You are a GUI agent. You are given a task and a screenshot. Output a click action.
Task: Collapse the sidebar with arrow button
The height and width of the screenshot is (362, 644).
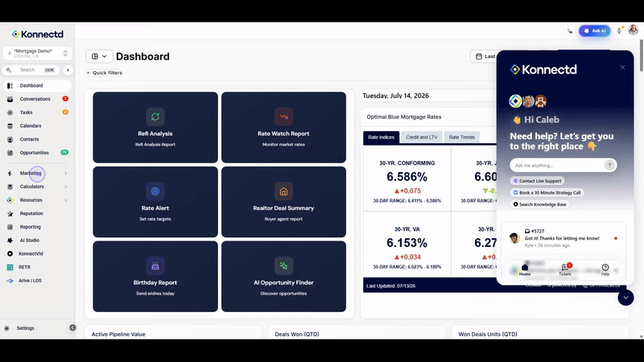(72, 327)
